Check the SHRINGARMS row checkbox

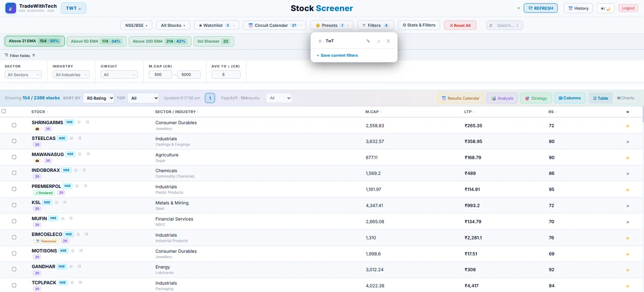[14, 125]
